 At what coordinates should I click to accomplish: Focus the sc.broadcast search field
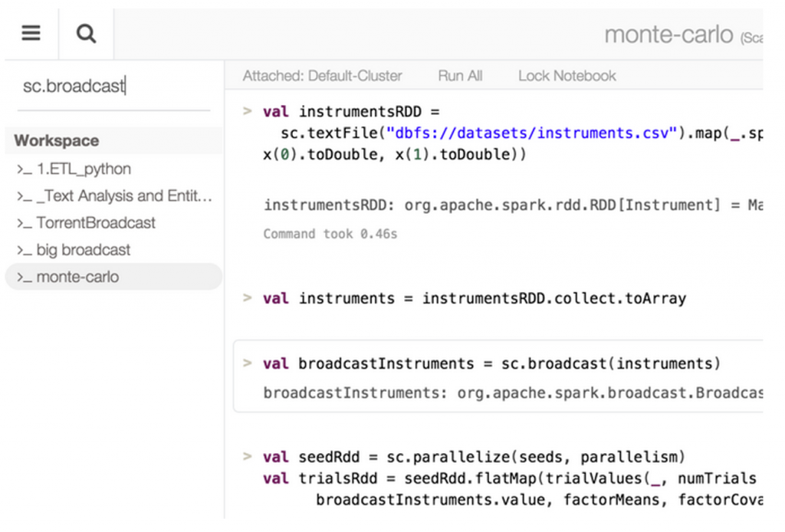pyautogui.click(x=115, y=86)
